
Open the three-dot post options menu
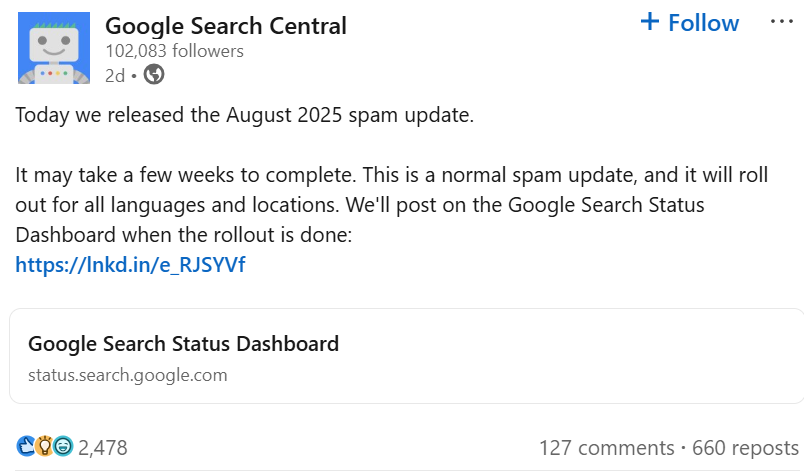pos(781,22)
